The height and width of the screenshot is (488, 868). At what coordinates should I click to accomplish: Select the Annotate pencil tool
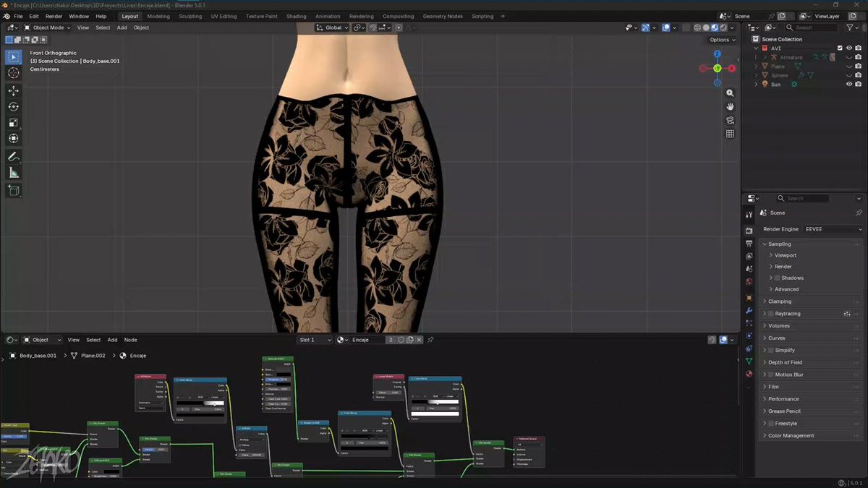13,157
